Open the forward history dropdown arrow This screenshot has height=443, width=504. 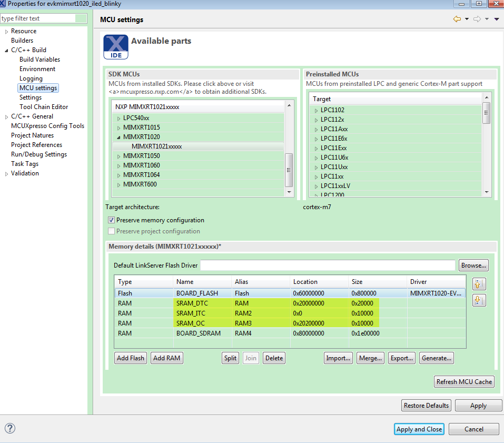point(487,19)
